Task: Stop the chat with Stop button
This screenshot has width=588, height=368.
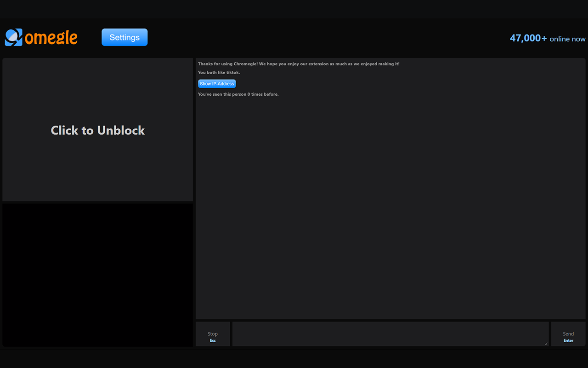Action: (213, 334)
